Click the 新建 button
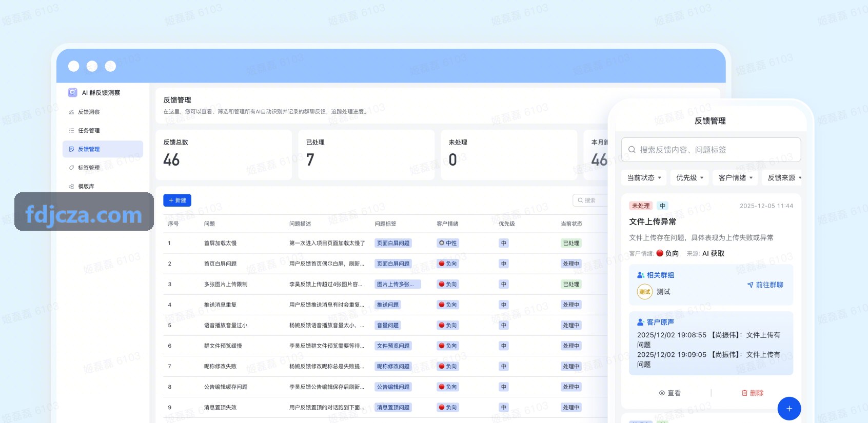Viewport: 868px width, 423px height. 177,200
